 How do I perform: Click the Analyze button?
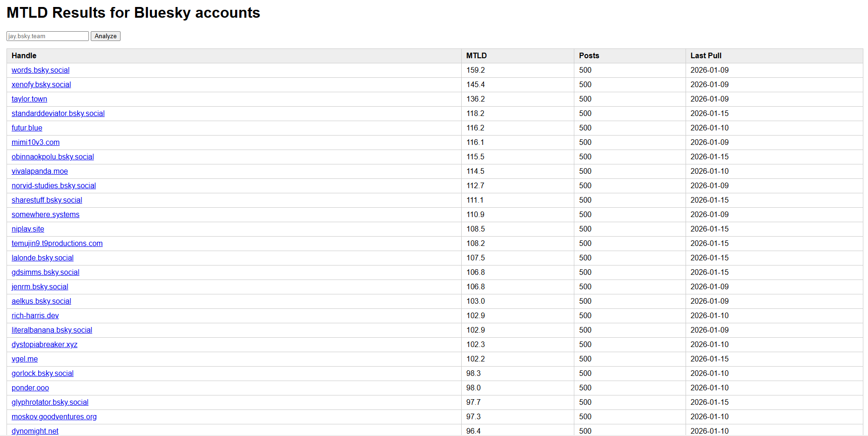105,36
